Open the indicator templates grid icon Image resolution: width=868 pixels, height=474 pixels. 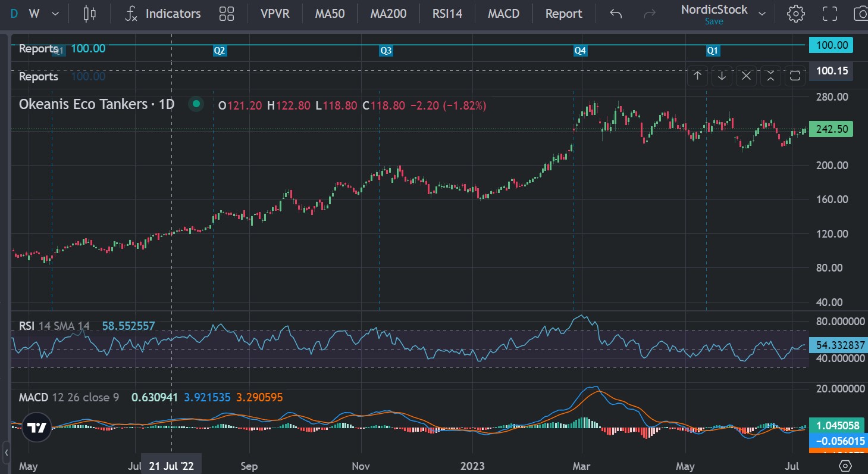(227, 13)
